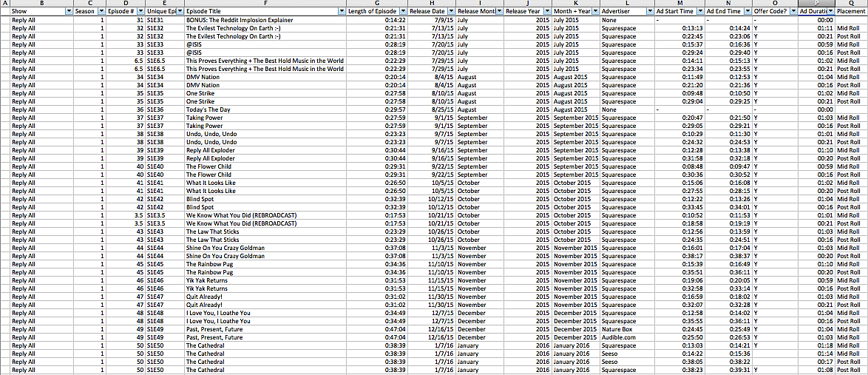
Task: Open the Ad Start Time filter dropdown
Action: point(699,11)
